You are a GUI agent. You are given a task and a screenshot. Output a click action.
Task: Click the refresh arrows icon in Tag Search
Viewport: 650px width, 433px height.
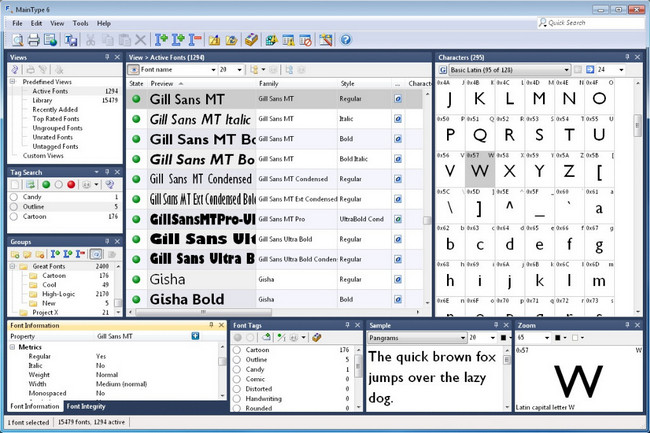[30, 184]
